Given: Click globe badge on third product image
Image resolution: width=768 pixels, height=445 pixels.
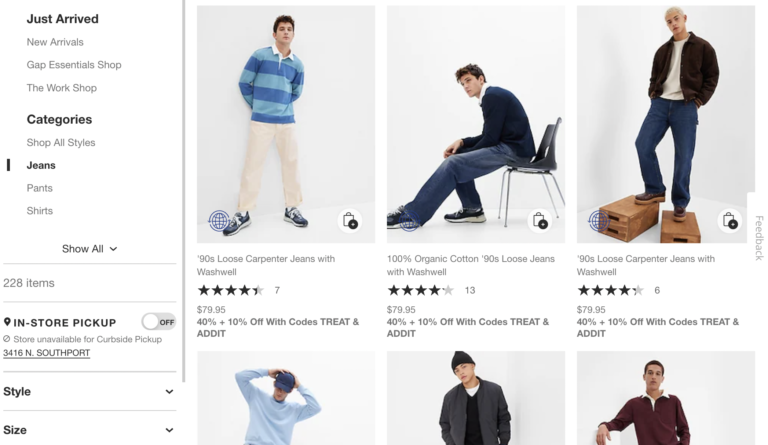Looking at the screenshot, I should 599,221.
